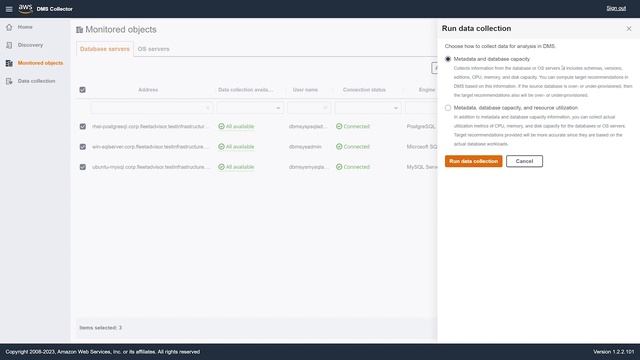Screen dimensions: 640x360
Task: Open the User name filter dropdown
Action: [x=309, y=108]
